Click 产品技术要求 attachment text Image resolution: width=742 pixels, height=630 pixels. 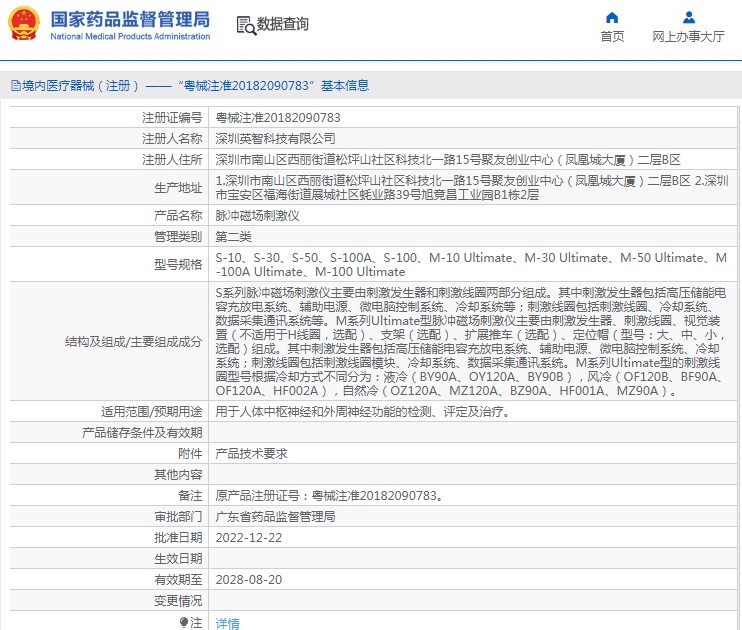pyautogui.click(x=251, y=453)
